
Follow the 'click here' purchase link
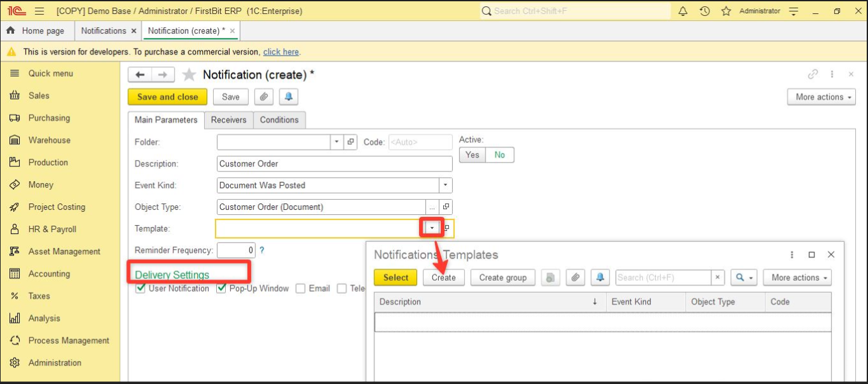click(281, 51)
